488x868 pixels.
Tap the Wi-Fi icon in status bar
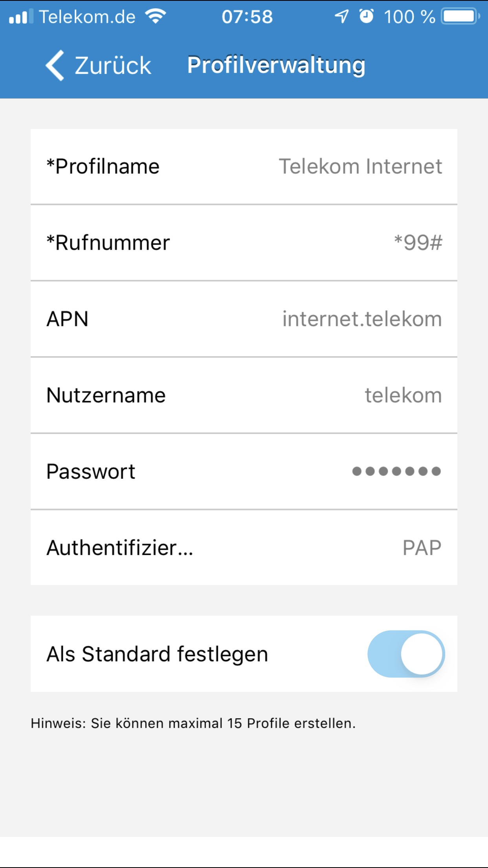coord(156,17)
